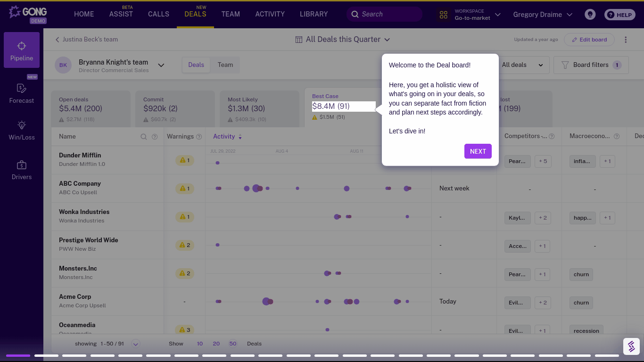This screenshot has height=362, width=644.
Task: Go to the HOME menu
Action: tap(84, 14)
